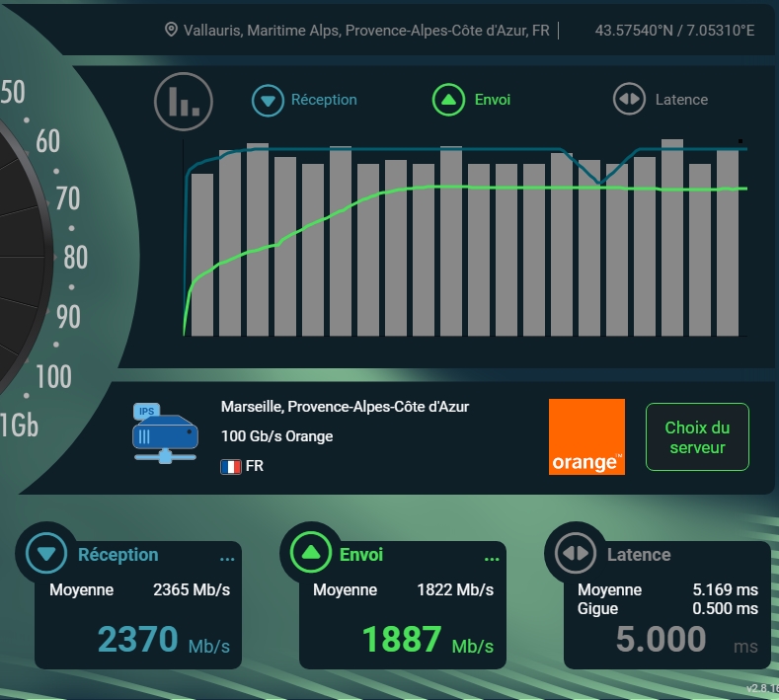Expand the Envoi panel's three-dot menu

click(x=492, y=558)
